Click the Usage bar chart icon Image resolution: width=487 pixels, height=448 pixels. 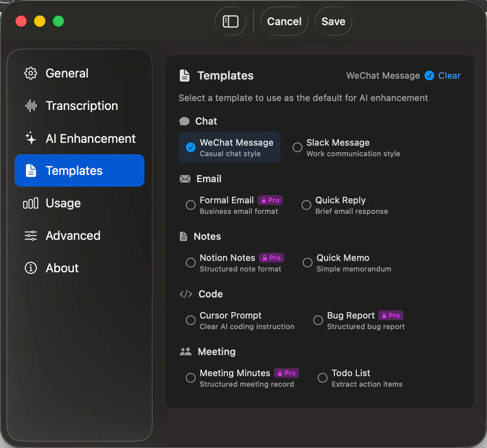pyautogui.click(x=31, y=203)
